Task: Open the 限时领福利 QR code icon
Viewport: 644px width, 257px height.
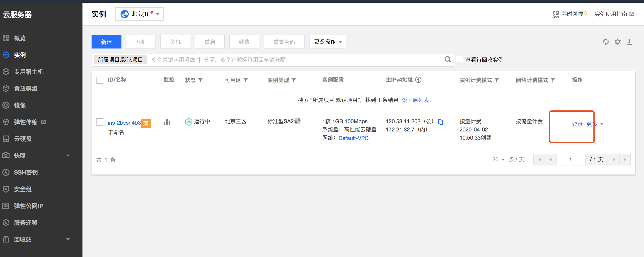Action: 556,14
